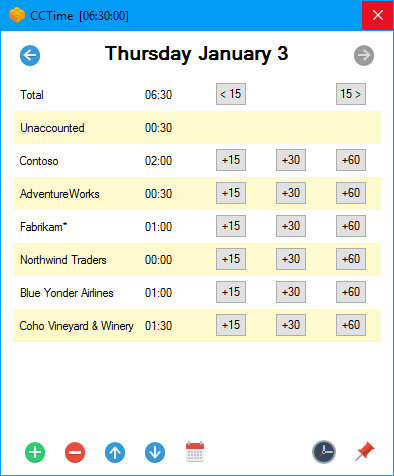Click the clock icon in bottom bar

tap(324, 452)
